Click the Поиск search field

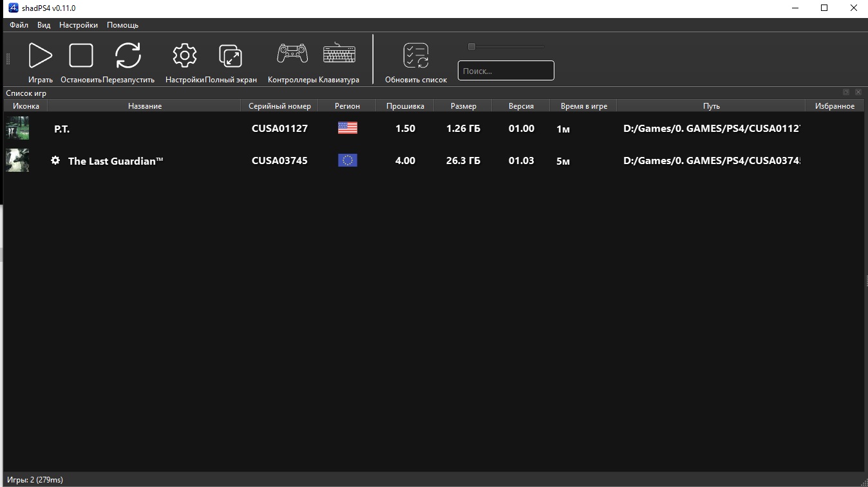pyautogui.click(x=506, y=71)
